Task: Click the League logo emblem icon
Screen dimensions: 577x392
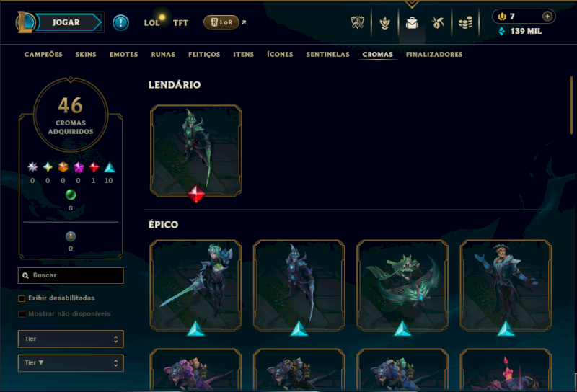Action: (25, 22)
